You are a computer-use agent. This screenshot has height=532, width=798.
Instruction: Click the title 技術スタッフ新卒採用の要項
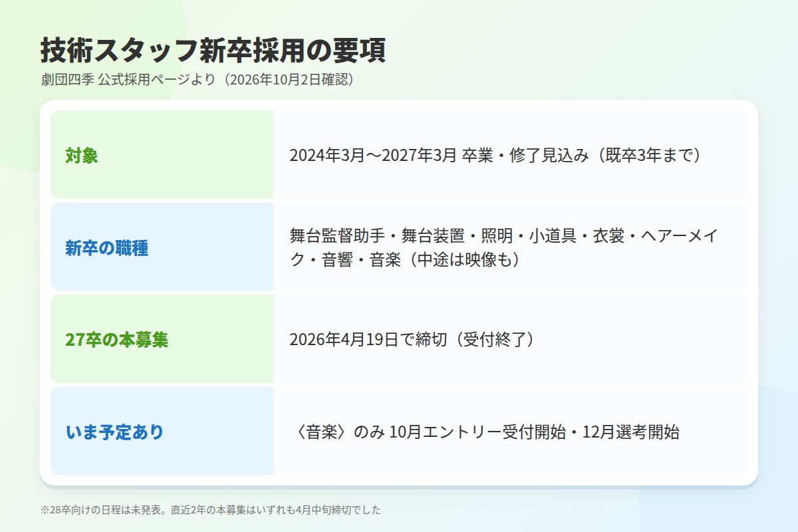[213, 51]
